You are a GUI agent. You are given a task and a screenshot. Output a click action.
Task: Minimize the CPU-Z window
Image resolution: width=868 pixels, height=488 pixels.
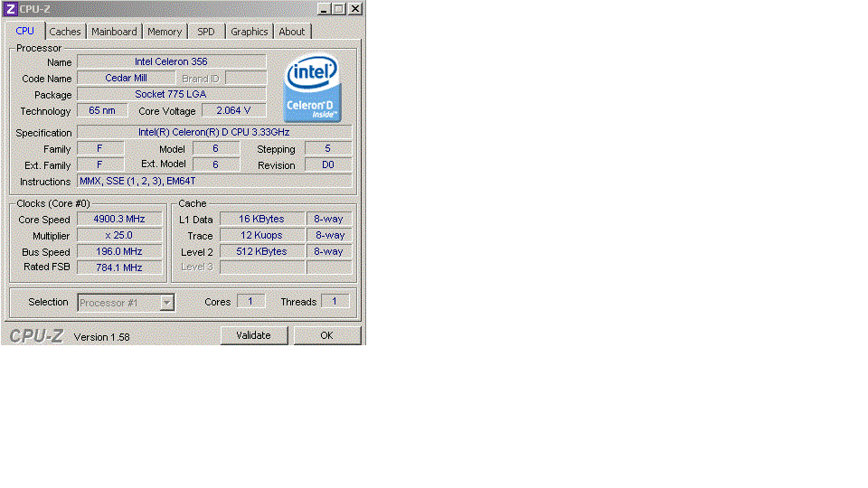324,9
